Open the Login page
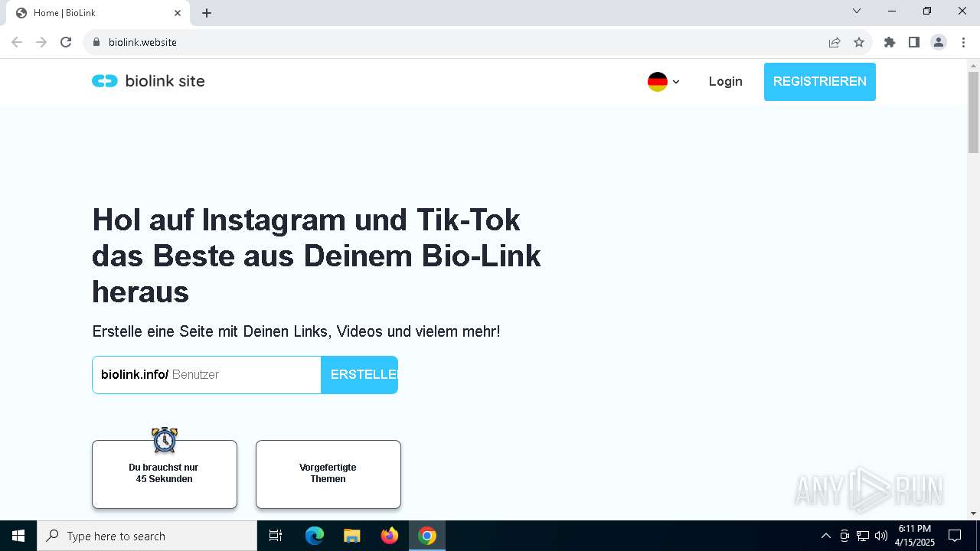This screenshot has height=551, width=980. tap(725, 81)
